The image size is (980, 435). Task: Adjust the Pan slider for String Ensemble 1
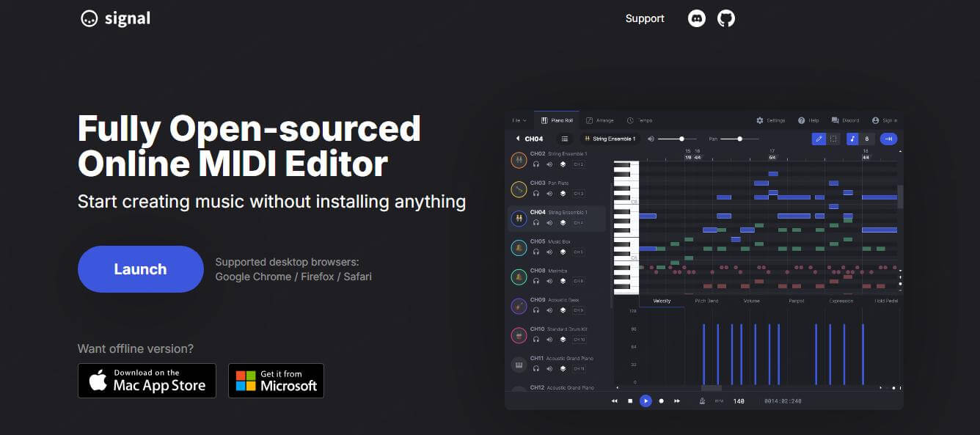click(x=739, y=138)
